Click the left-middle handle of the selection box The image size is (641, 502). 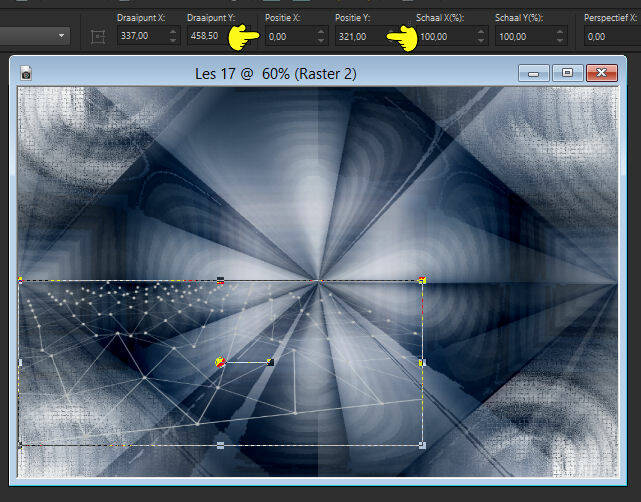click(20, 363)
